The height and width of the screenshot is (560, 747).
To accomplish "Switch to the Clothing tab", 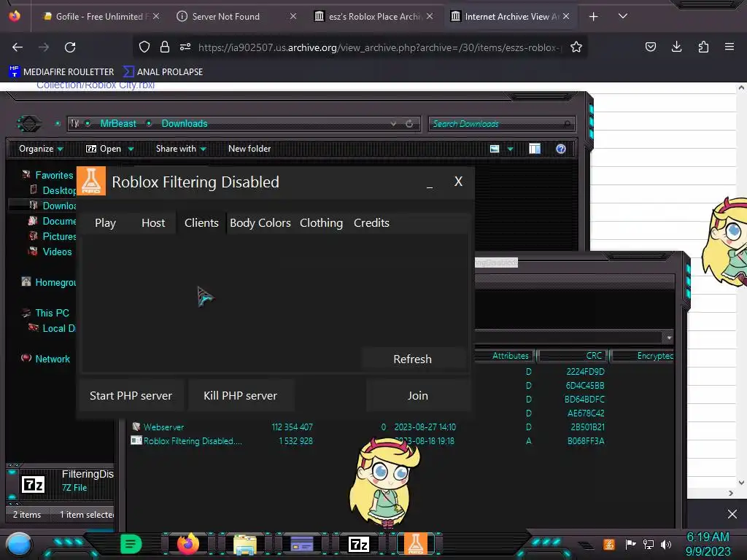I will click(321, 223).
